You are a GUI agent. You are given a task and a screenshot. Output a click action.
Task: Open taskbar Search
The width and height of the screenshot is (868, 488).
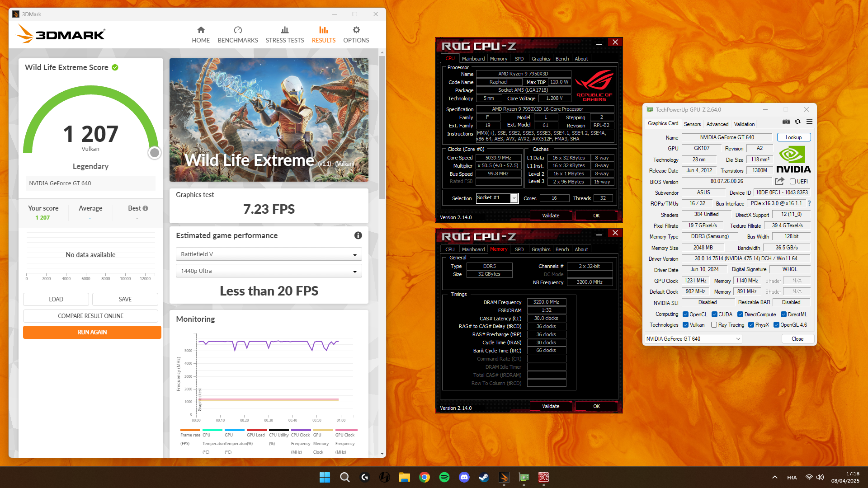point(344,477)
